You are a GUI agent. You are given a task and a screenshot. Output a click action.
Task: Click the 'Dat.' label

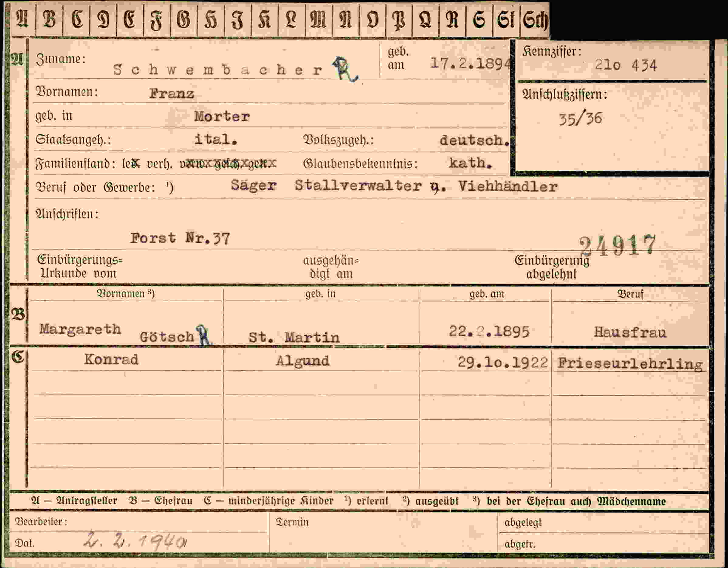(24, 543)
